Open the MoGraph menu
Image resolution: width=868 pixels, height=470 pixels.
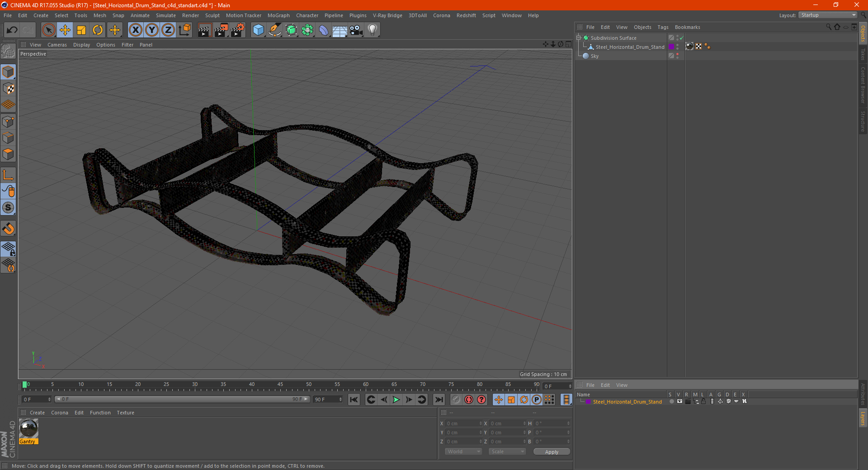[x=278, y=15]
